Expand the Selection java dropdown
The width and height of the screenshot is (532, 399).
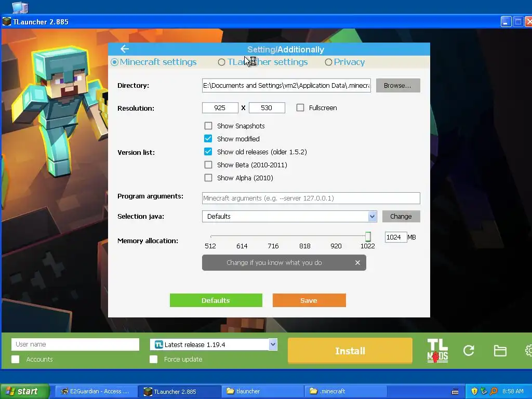tap(372, 217)
